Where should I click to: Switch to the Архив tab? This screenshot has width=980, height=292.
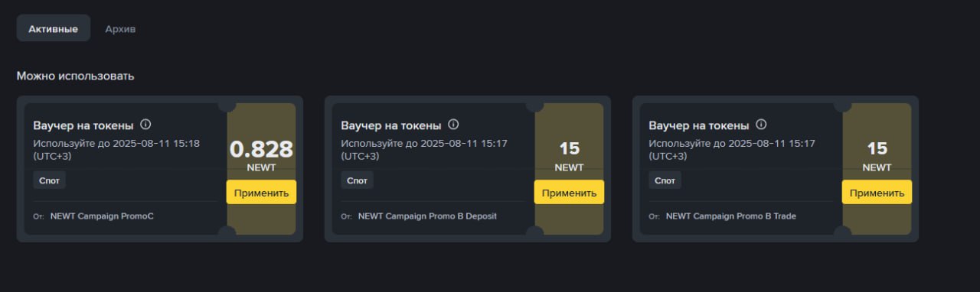120,28
